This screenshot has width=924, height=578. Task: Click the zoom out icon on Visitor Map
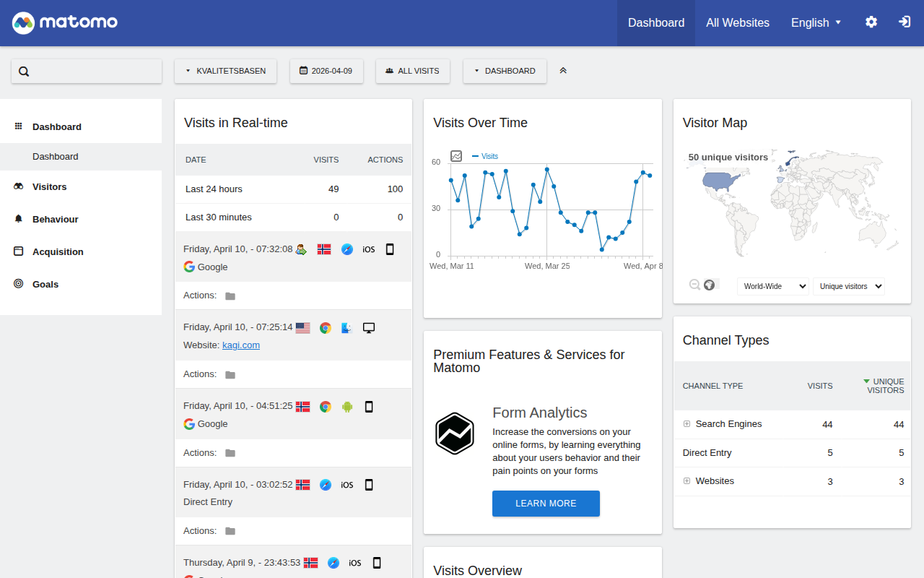694,285
